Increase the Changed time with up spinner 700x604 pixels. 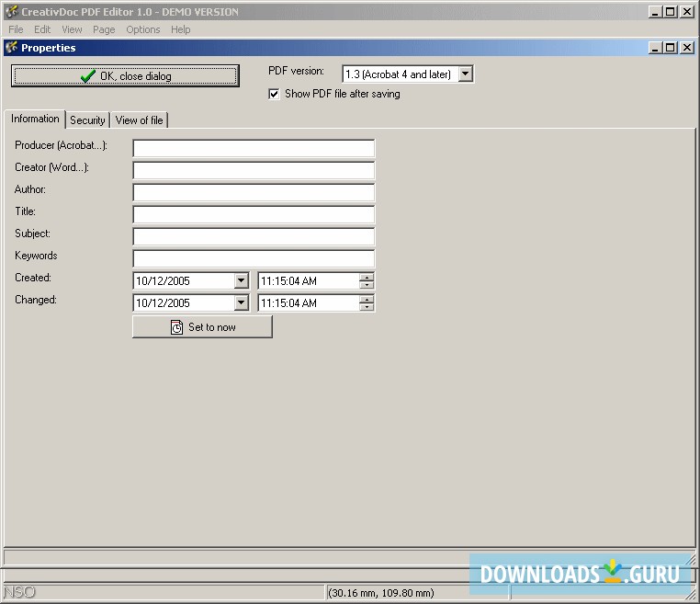point(367,299)
